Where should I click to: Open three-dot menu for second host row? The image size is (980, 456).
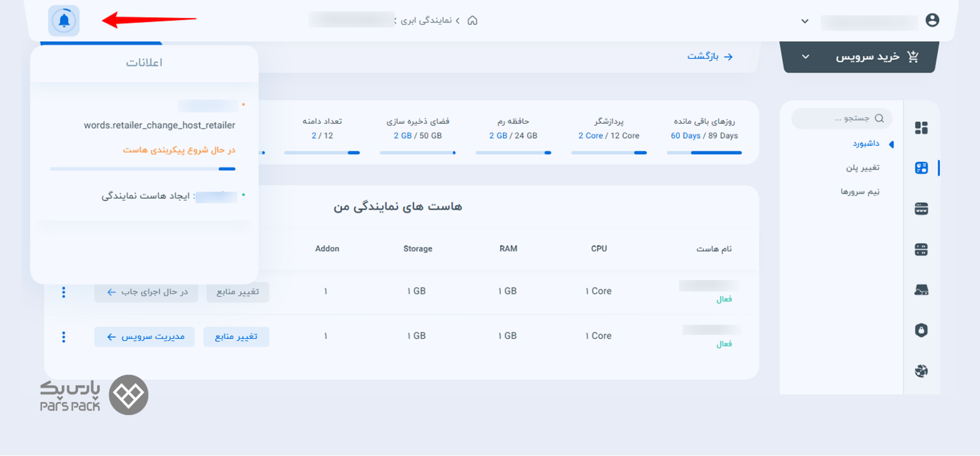click(x=64, y=337)
